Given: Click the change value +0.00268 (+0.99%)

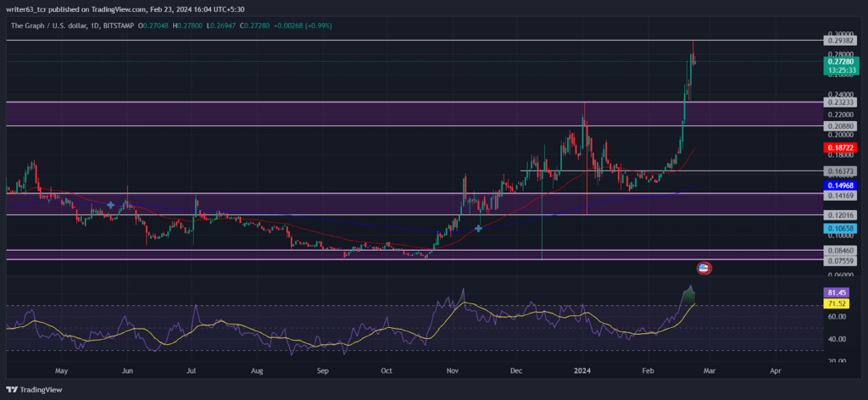Looking at the screenshot, I should point(304,25).
